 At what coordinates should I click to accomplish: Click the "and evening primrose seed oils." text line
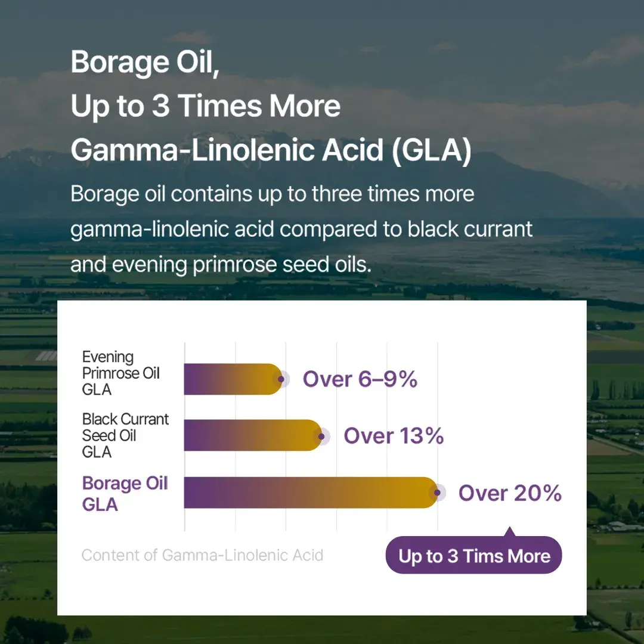coord(221,264)
